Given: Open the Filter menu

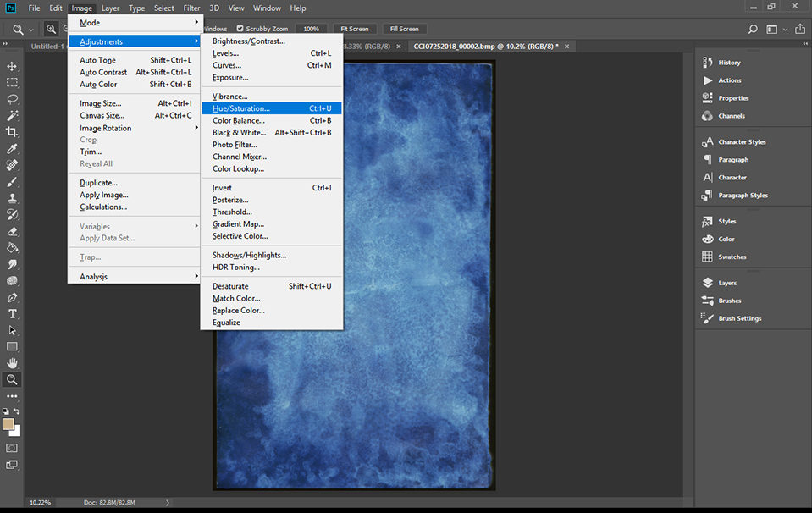Looking at the screenshot, I should tap(191, 8).
